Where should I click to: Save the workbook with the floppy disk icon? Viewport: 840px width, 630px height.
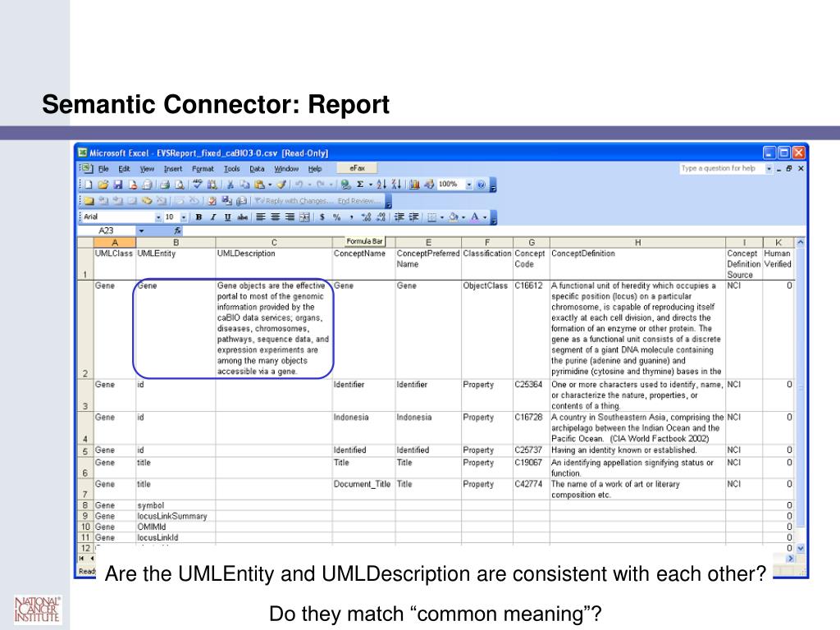tap(118, 185)
